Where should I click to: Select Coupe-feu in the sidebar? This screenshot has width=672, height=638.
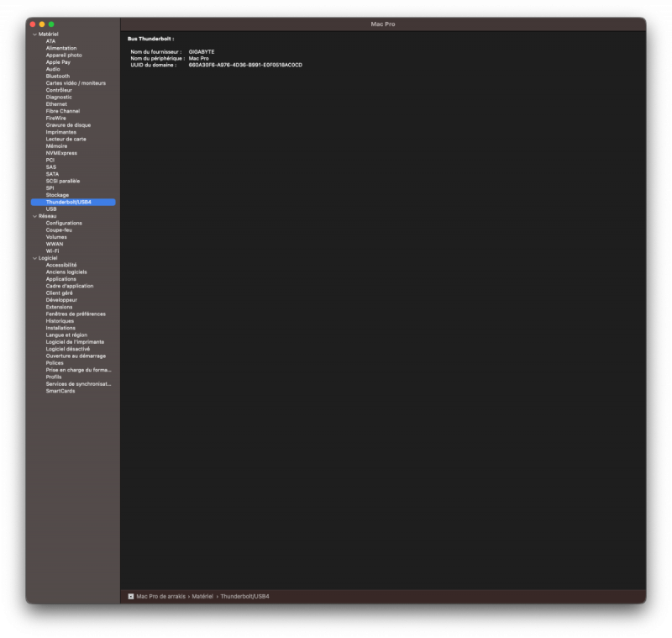[59, 230]
